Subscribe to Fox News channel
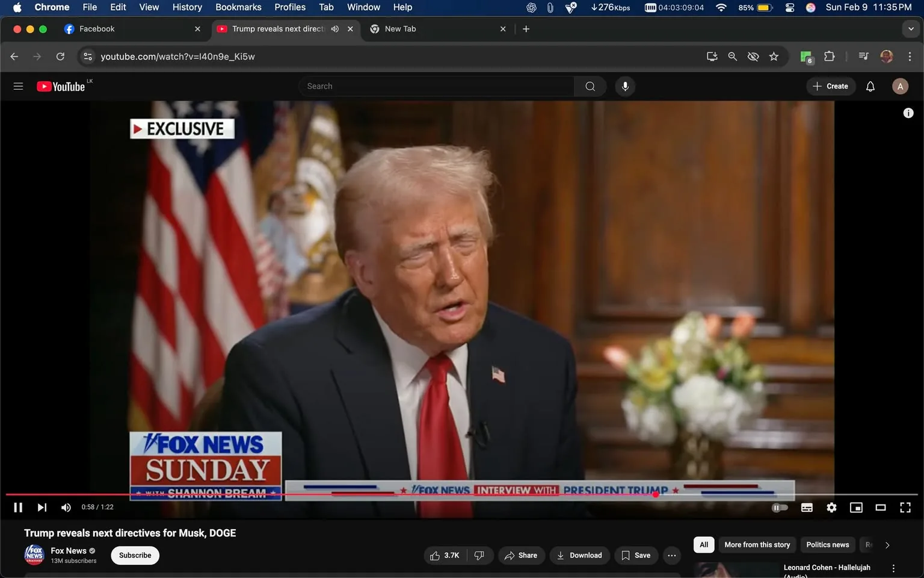Image resolution: width=924 pixels, height=578 pixels. (134, 555)
